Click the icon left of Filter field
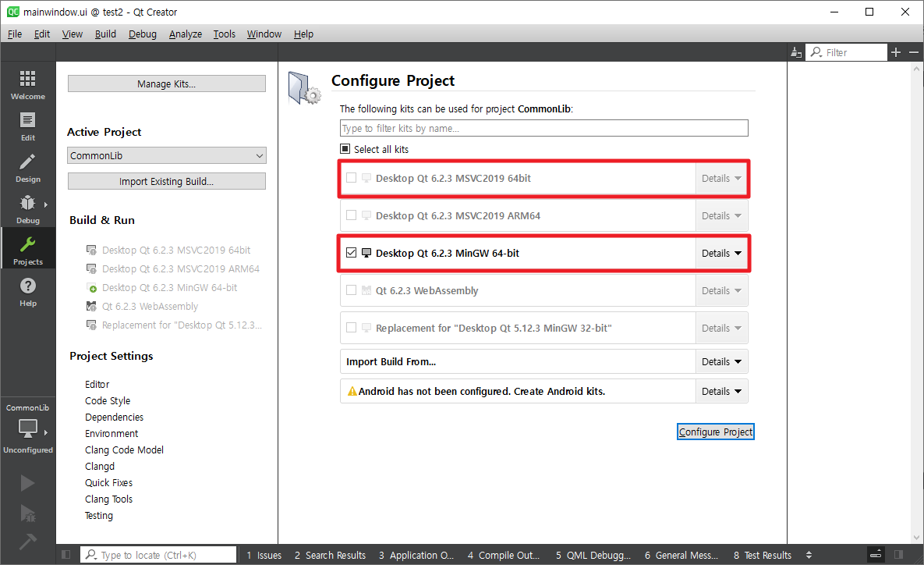 click(x=796, y=52)
